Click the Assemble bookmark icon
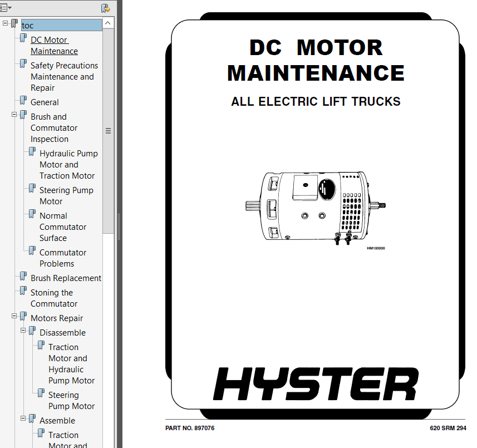The height and width of the screenshot is (448, 477). pyautogui.click(x=32, y=419)
